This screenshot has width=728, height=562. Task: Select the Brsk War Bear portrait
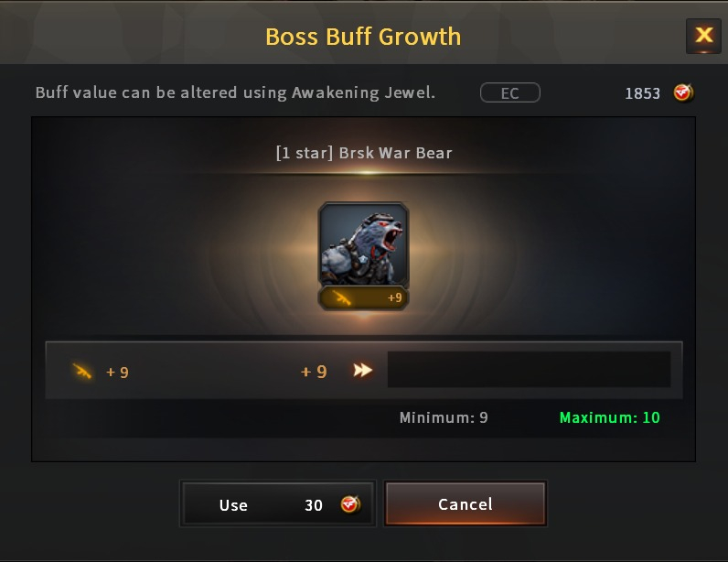363,244
